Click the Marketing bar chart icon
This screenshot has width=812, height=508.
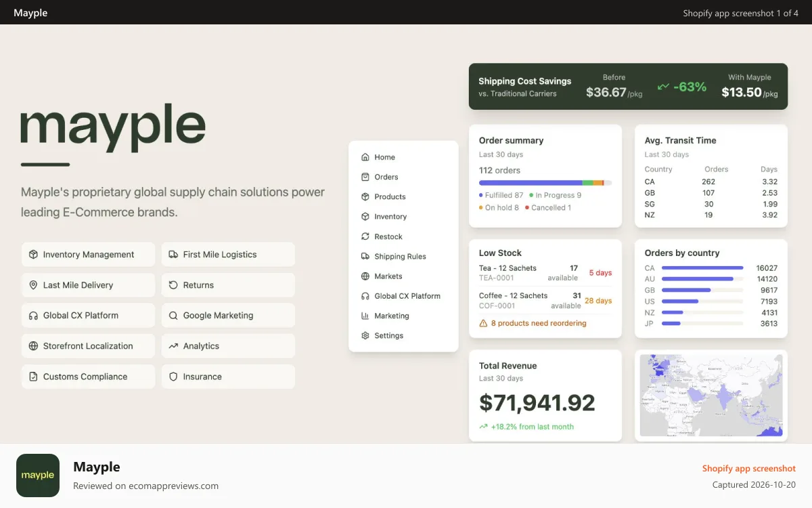pyautogui.click(x=365, y=316)
